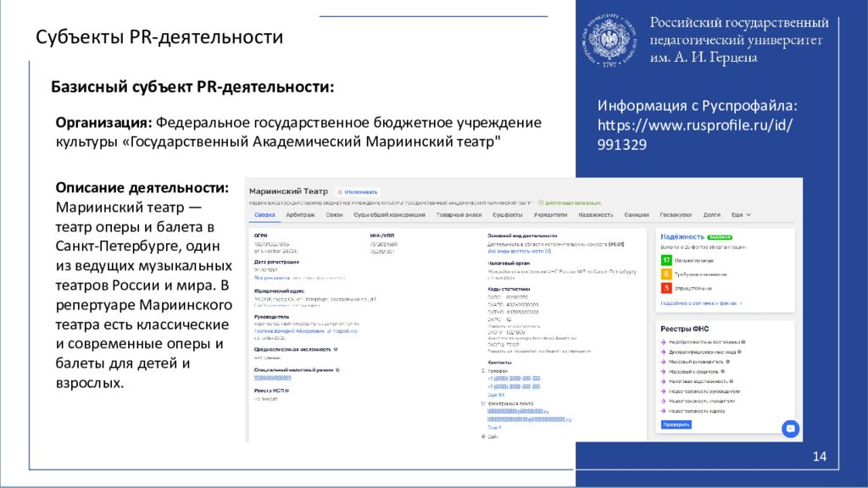Click info icon beside Специальный налоговый режим
Image resolution: width=868 pixels, height=488 pixels.
pyautogui.click(x=337, y=370)
